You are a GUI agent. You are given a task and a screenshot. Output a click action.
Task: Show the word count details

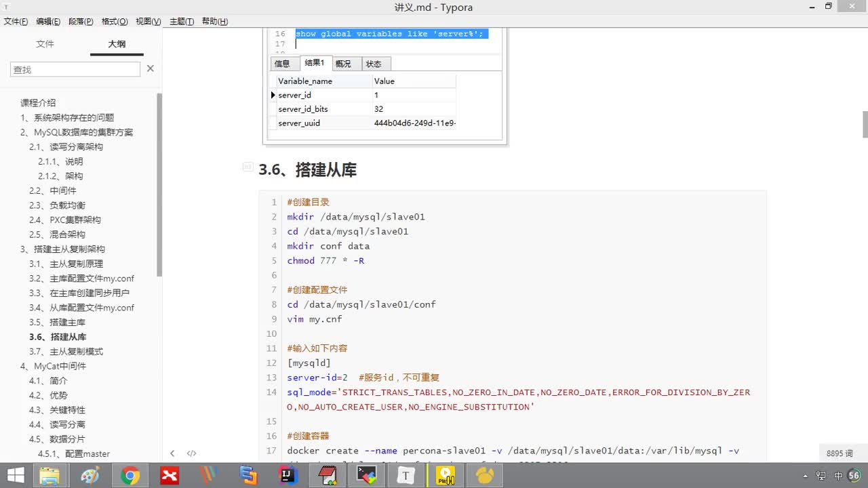point(840,453)
